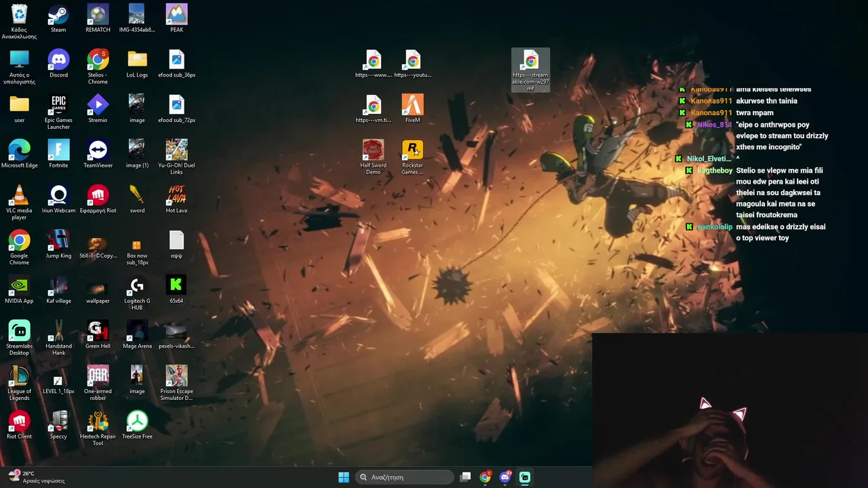868x488 pixels.
Task: Open the LoL Logs folder
Action: pos(137,64)
